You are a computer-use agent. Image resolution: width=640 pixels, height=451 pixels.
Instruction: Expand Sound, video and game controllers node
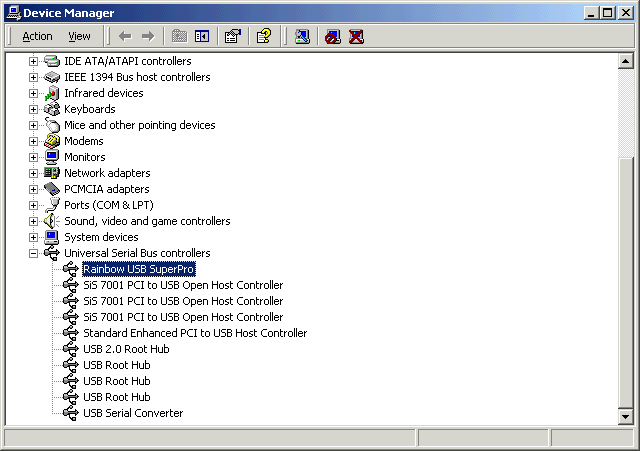click(33, 221)
